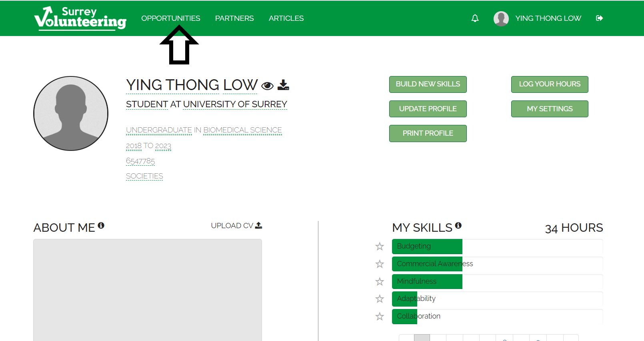
Task: Click the Adaptability skill progress bar
Action: point(497,299)
